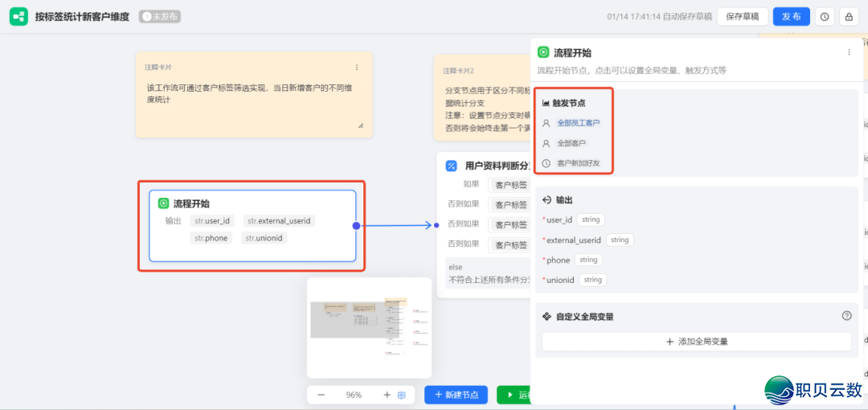Zoom out with the minus icon

(321, 395)
